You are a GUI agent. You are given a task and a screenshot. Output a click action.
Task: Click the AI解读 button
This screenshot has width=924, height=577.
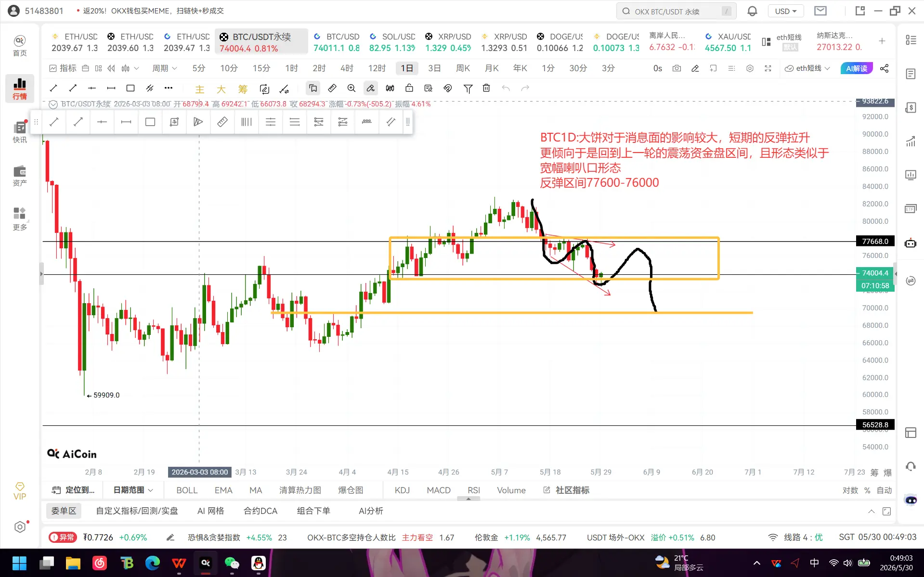click(x=857, y=68)
